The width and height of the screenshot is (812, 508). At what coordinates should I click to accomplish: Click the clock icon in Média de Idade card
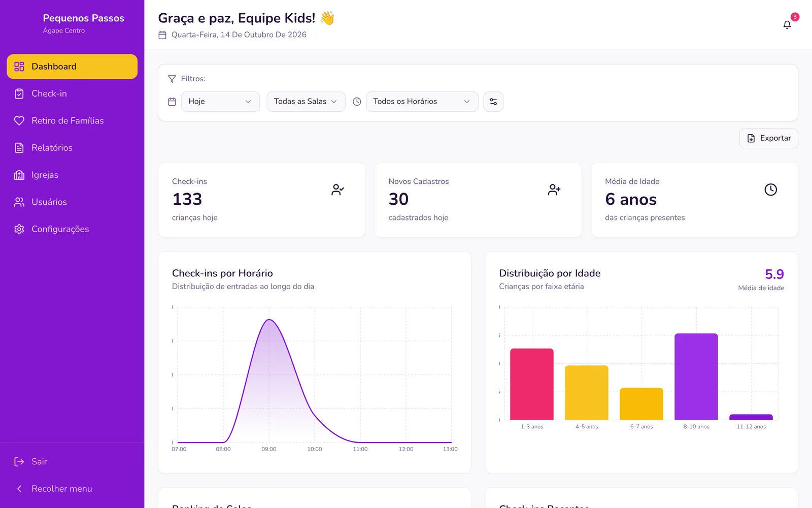(770, 189)
